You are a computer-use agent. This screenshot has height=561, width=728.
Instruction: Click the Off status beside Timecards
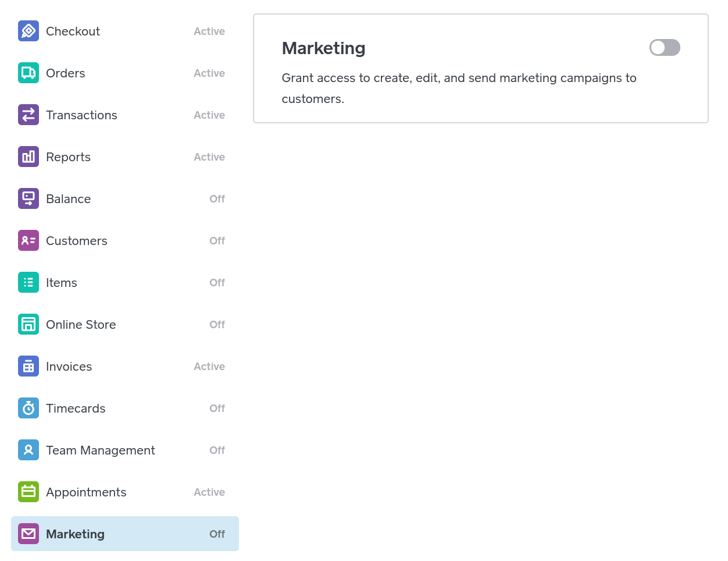(217, 409)
